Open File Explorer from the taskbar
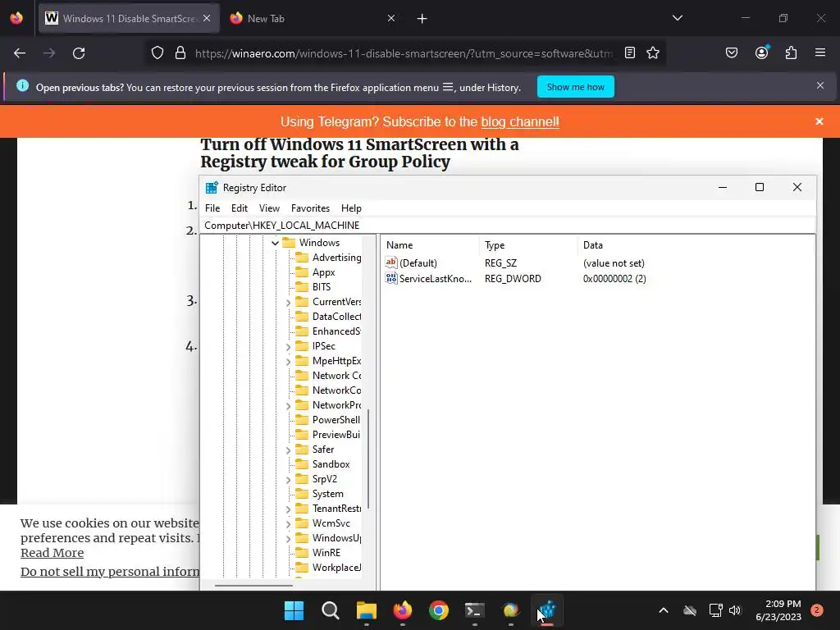 pyautogui.click(x=367, y=610)
